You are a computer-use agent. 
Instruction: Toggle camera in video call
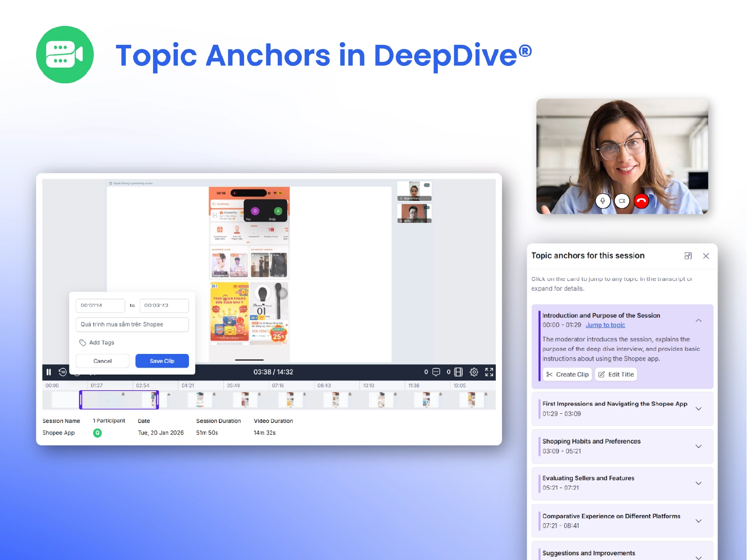click(622, 201)
